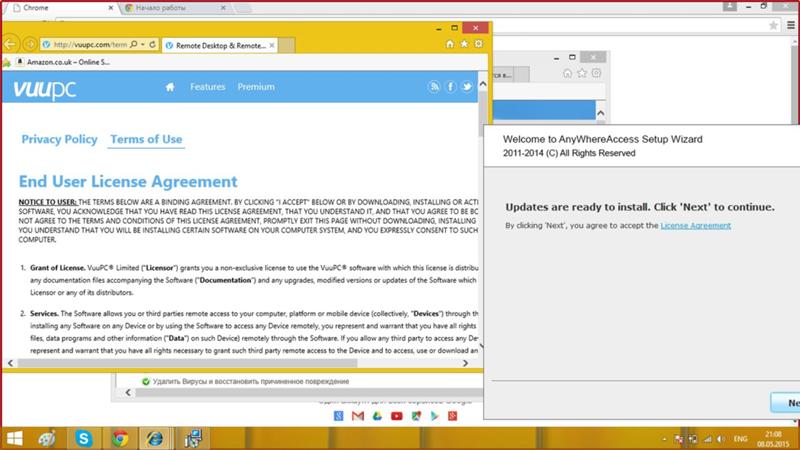Click the volume icon in system tray
This screenshot has width=800, height=450.
pyautogui.click(x=720, y=439)
